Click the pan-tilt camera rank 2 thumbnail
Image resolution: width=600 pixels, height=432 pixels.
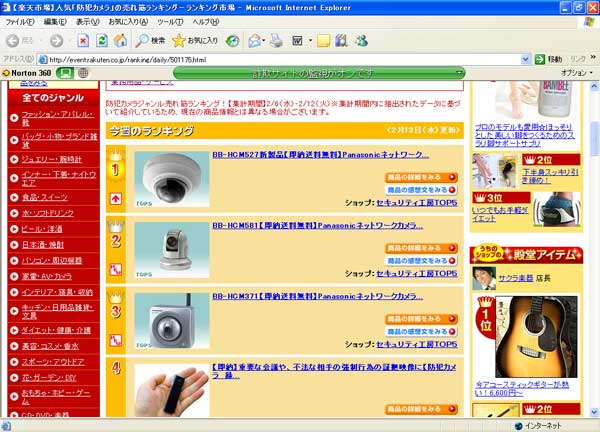click(172, 250)
